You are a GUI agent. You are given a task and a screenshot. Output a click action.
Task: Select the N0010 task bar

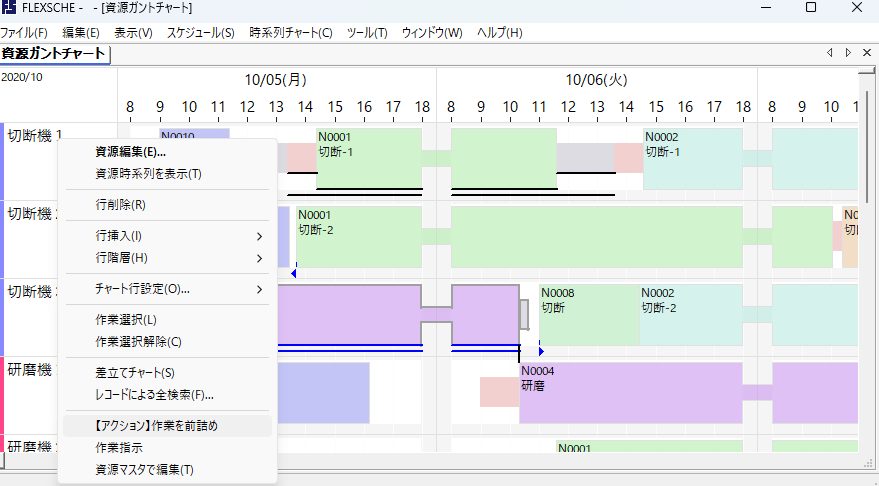195,134
